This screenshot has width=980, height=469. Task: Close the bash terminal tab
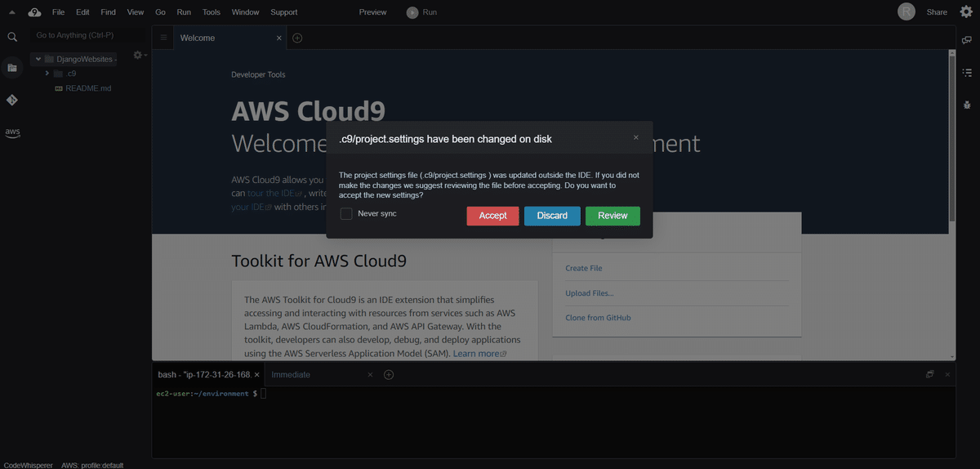click(x=257, y=375)
